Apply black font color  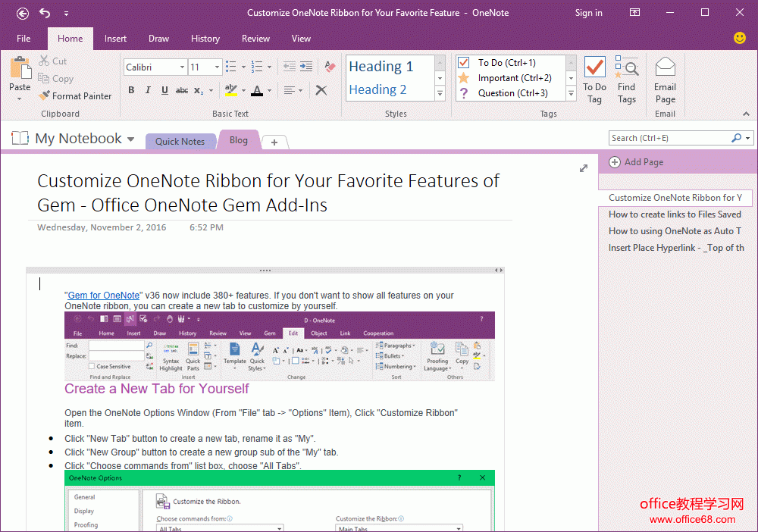click(x=257, y=90)
